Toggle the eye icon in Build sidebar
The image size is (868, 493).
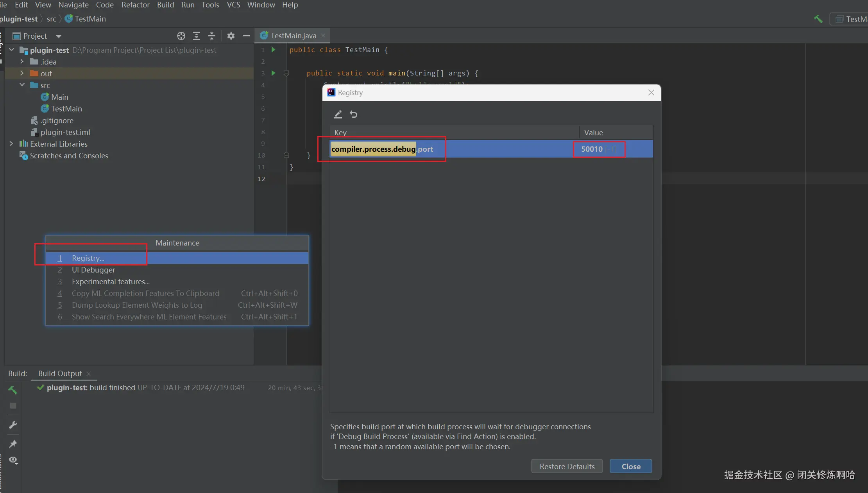13,460
